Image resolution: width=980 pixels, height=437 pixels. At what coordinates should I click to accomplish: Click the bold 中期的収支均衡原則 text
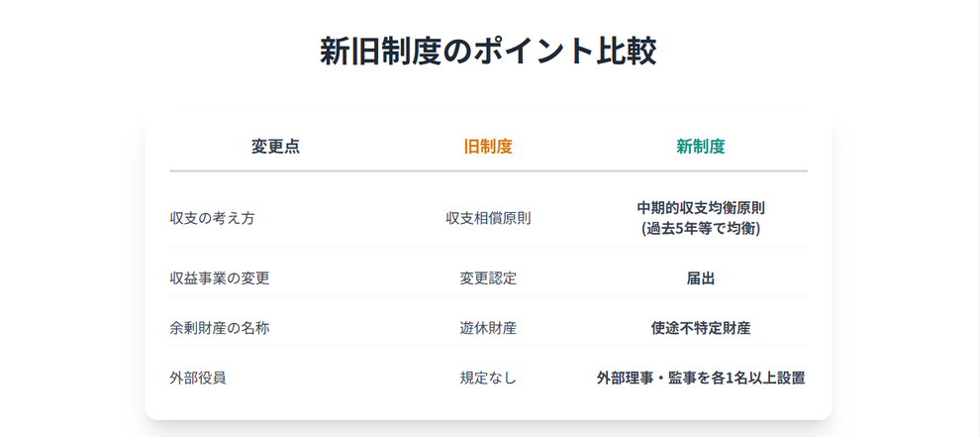(x=701, y=208)
